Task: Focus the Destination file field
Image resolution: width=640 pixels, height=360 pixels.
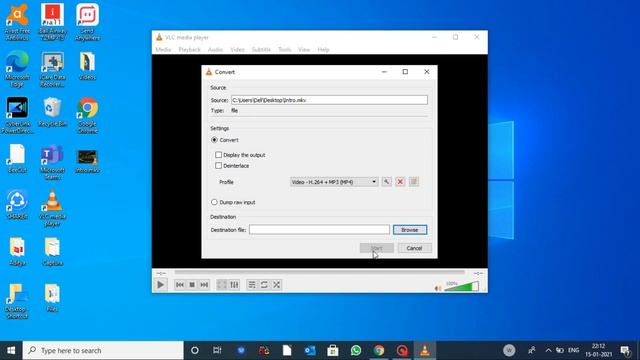Action: point(319,229)
